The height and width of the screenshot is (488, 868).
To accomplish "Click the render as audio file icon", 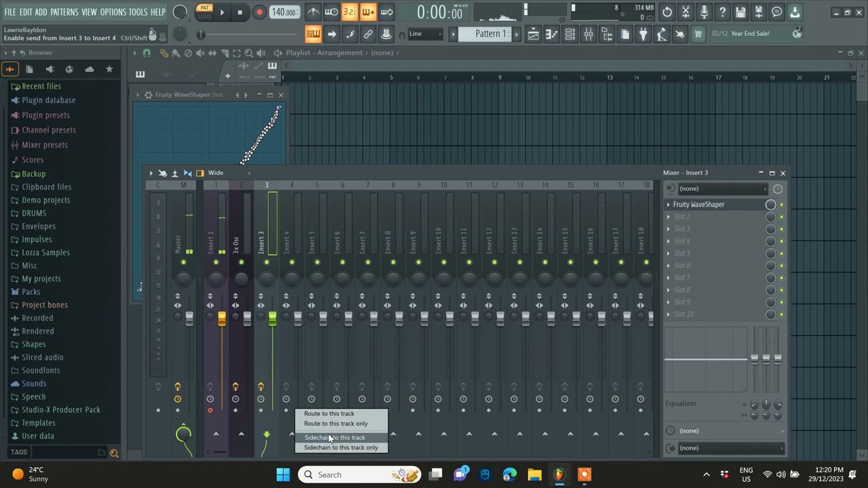I will [759, 12].
